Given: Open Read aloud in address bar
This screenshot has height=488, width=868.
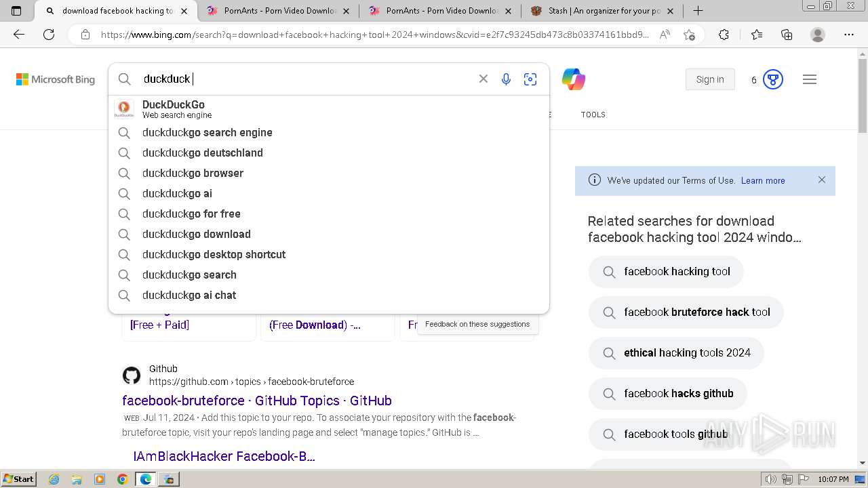Looking at the screenshot, I should pyautogui.click(x=665, y=35).
